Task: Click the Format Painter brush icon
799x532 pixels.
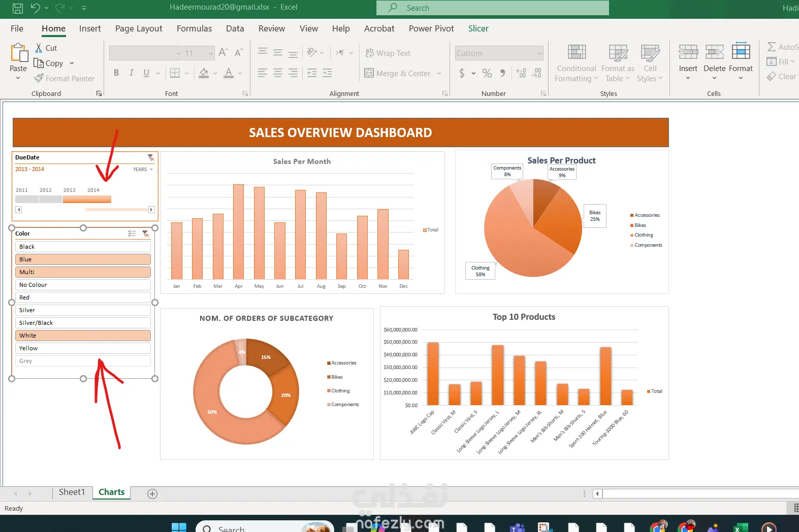Action: [39, 78]
